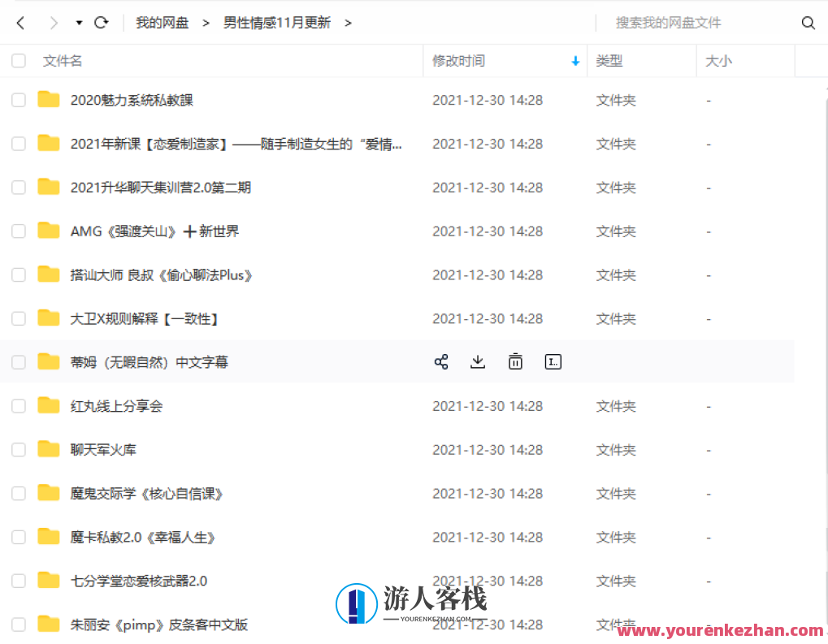Rename the 蒂姆 folder
Screen dimensions: 828x644
pos(553,361)
